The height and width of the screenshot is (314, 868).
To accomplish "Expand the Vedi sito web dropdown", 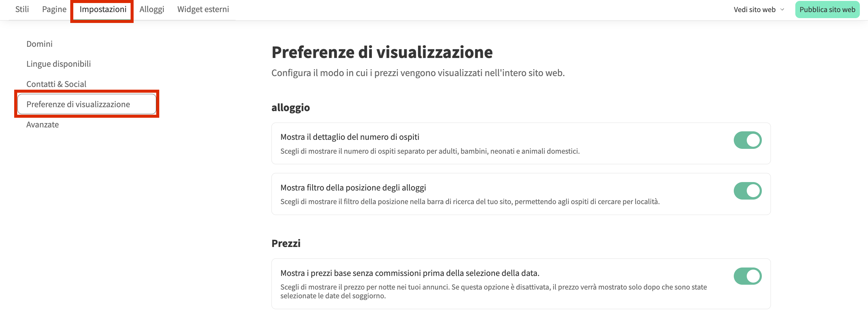I will pyautogui.click(x=755, y=9).
